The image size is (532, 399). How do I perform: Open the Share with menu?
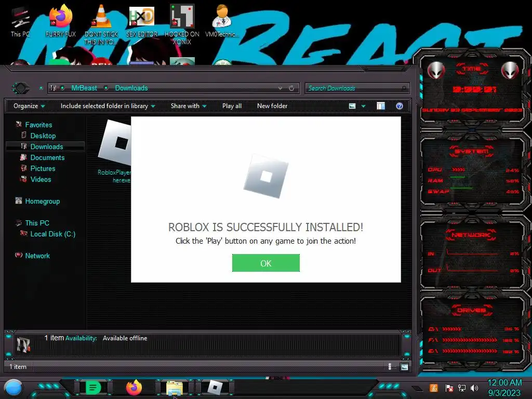pos(188,106)
